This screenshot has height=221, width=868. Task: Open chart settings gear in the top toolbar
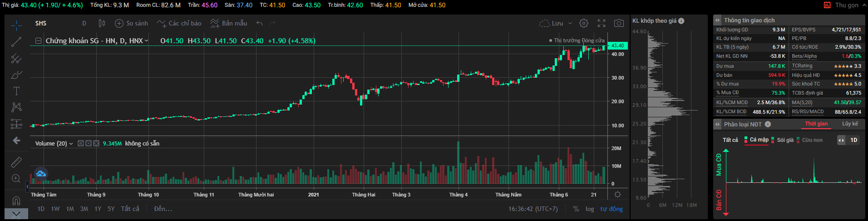pyautogui.click(x=584, y=23)
